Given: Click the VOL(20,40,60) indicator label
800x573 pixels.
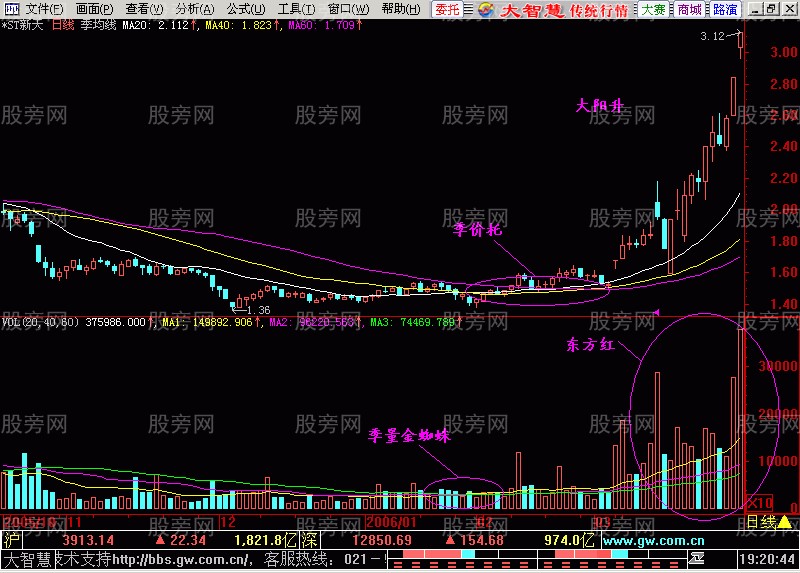Looking at the screenshot, I should click(x=40, y=322).
